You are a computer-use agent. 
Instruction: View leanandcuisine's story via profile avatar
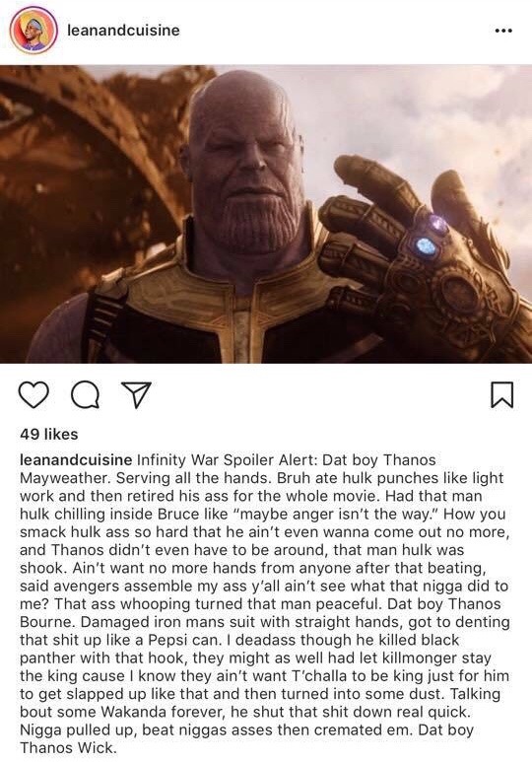33,31
